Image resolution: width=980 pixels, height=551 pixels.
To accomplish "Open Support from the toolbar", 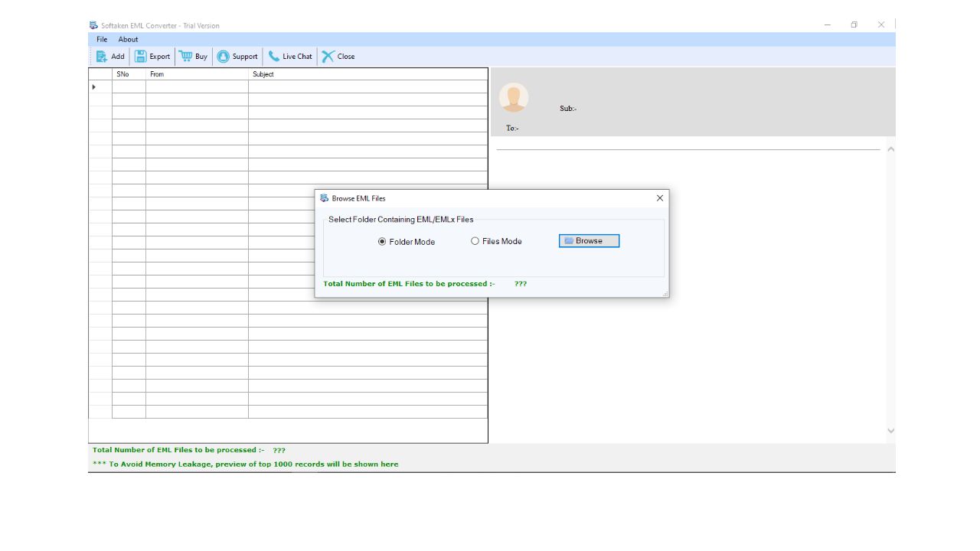I will [x=224, y=57].
